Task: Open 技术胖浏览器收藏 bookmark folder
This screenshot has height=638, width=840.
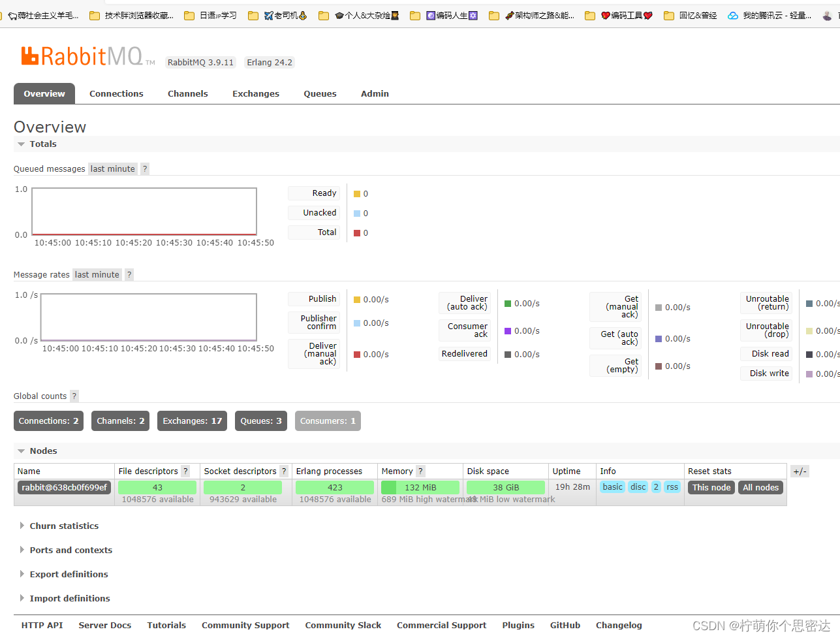Action: 132,15
